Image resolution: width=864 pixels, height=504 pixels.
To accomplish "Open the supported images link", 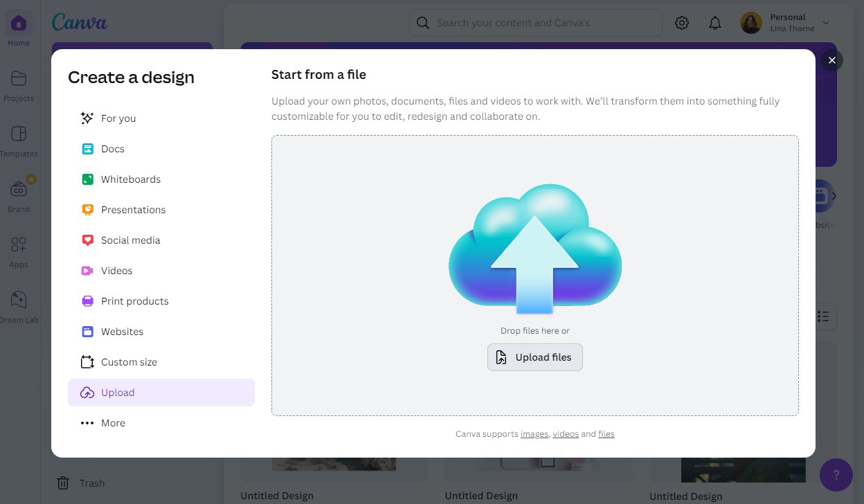I will pos(534,434).
